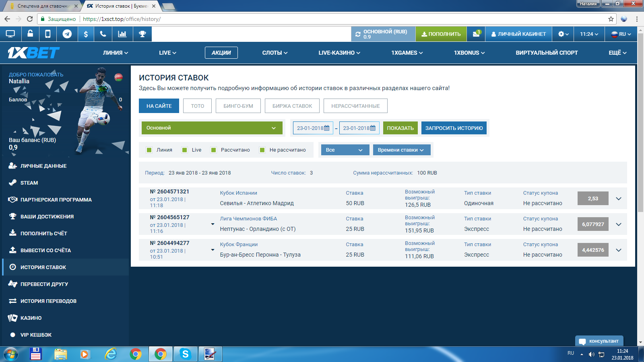The image size is (644, 362).
Task: Click the dollar sign payments icon
Action: [x=86, y=34]
